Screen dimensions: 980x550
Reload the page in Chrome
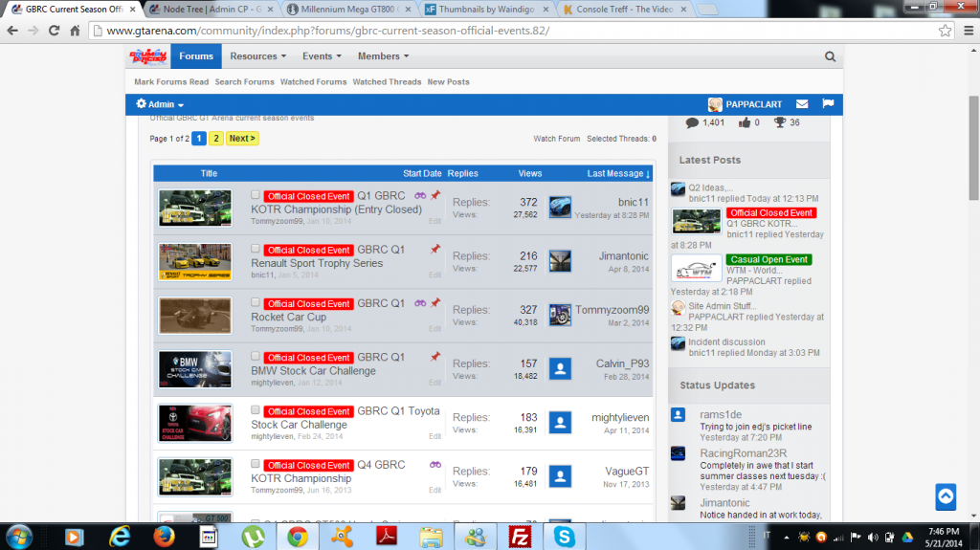point(54,31)
